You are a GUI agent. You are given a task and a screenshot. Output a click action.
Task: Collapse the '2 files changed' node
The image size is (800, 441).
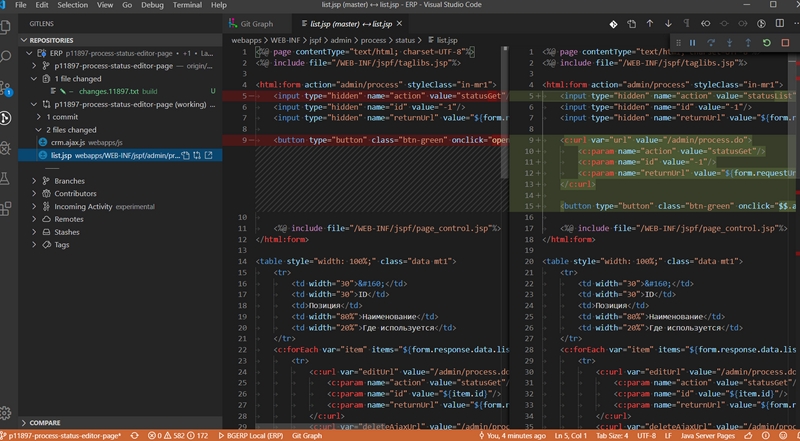tap(71, 130)
